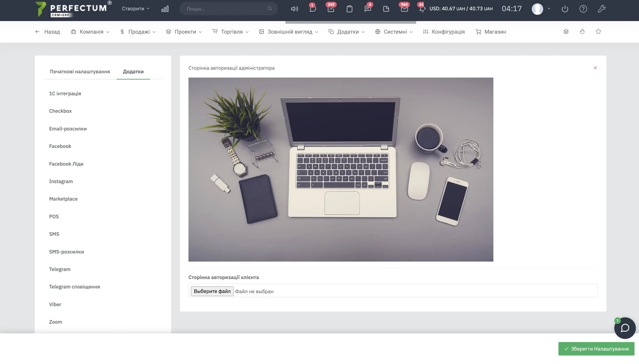Open Zoom settings
This screenshot has height=364, width=639.
click(x=56, y=322)
